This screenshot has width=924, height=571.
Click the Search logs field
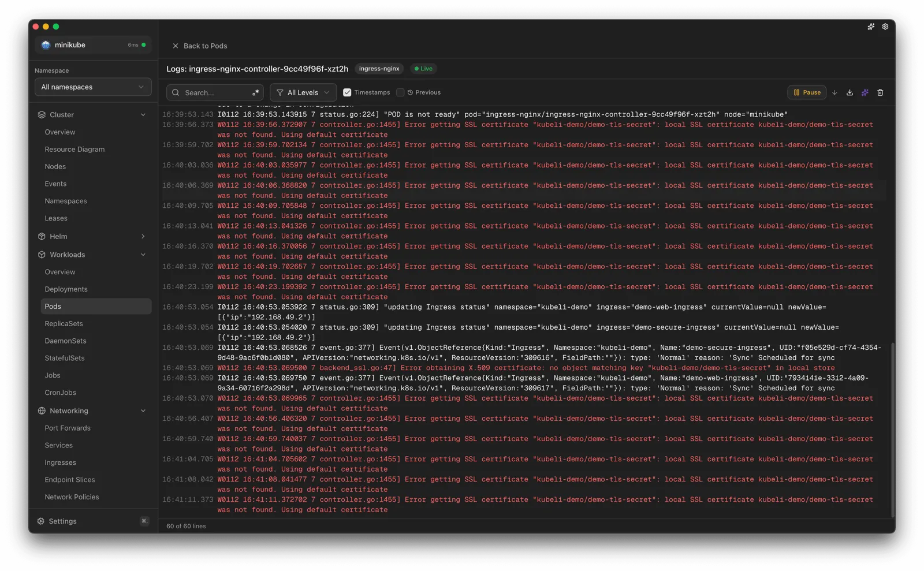pos(215,92)
